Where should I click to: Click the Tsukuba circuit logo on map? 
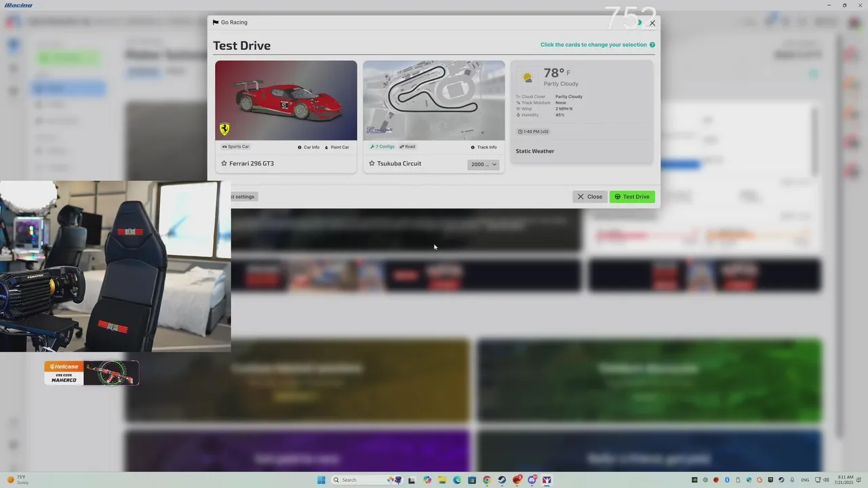coord(379,130)
